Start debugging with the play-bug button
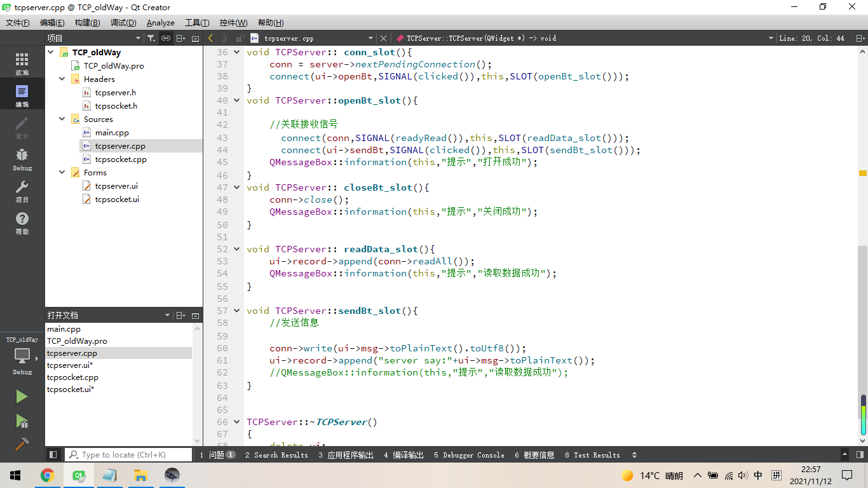868x488 pixels. pyautogui.click(x=22, y=421)
